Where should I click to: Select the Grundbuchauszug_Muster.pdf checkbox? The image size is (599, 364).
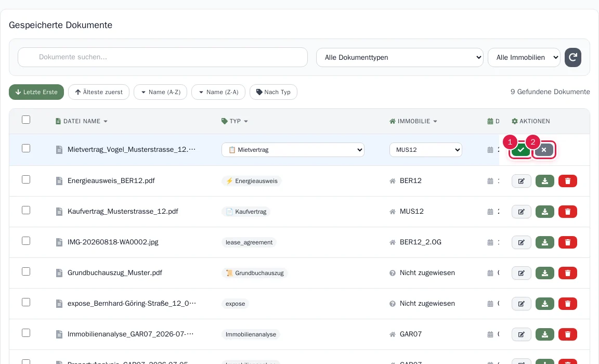[x=26, y=271]
